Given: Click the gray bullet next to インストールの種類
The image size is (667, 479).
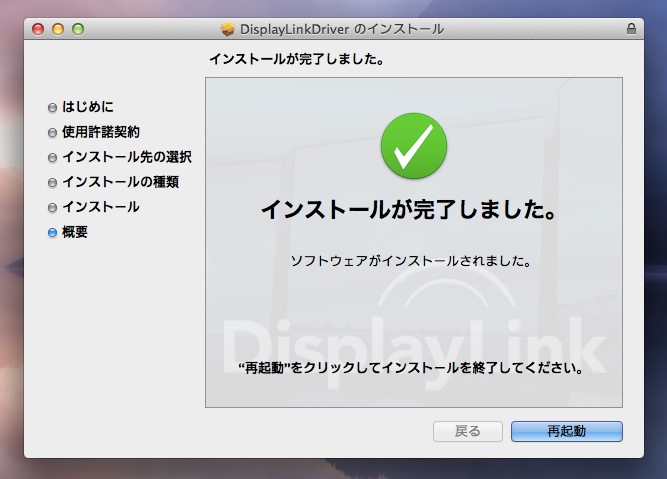Looking at the screenshot, I should coord(52,183).
